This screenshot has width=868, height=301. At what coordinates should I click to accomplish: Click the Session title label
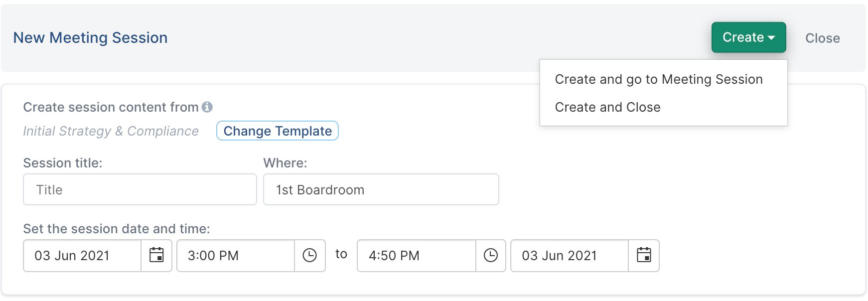63,163
